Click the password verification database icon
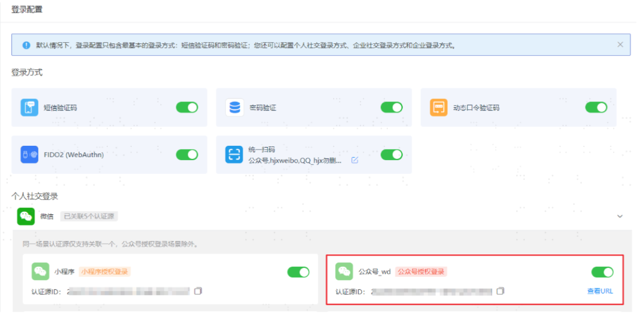 tap(234, 108)
